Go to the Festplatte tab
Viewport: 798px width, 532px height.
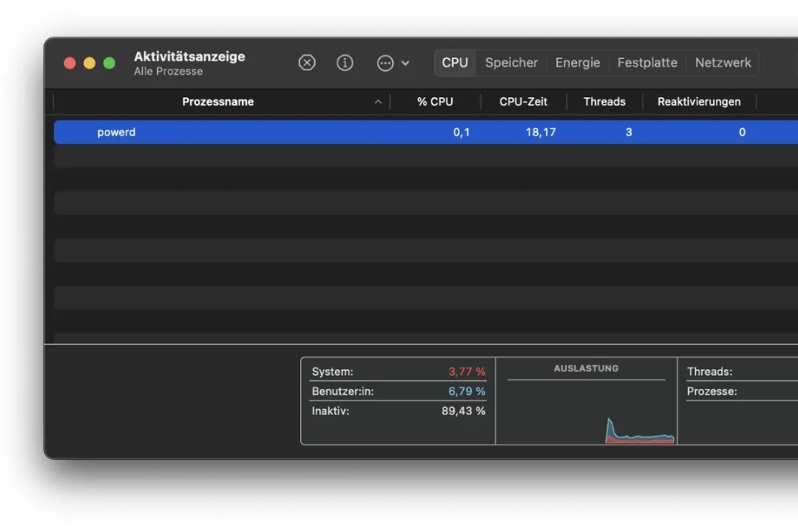tap(648, 62)
